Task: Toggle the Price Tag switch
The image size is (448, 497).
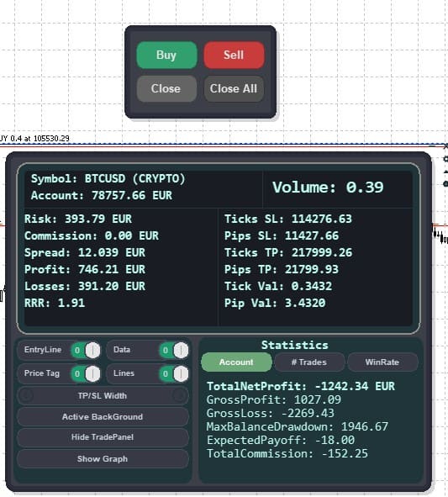Action: click(x=86, y=373)
